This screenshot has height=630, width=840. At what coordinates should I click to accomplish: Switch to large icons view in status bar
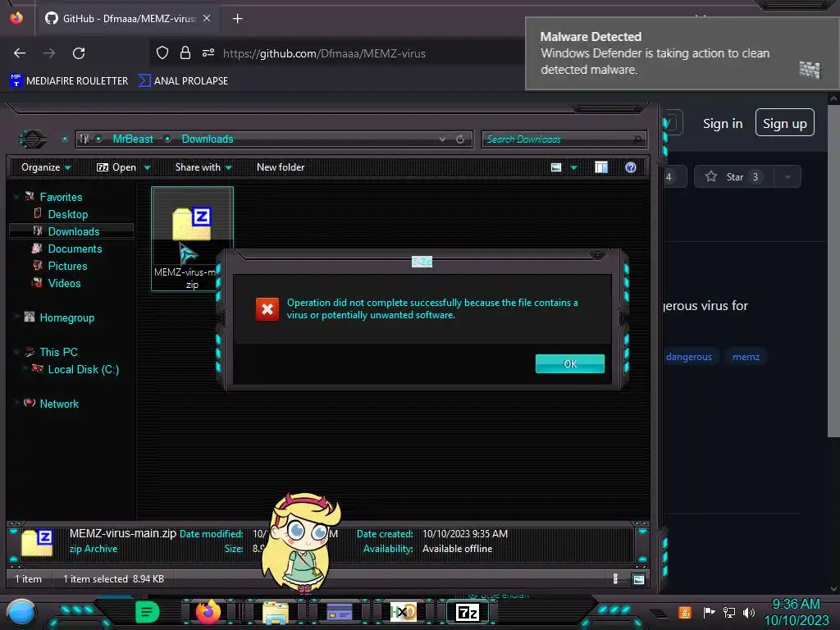point(638,579)
